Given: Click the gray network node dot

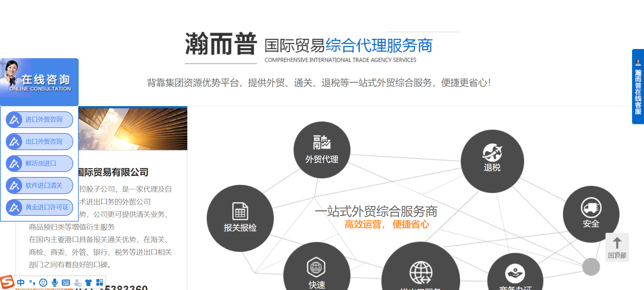Looking at the screenshot, I should tap(591, 267).
